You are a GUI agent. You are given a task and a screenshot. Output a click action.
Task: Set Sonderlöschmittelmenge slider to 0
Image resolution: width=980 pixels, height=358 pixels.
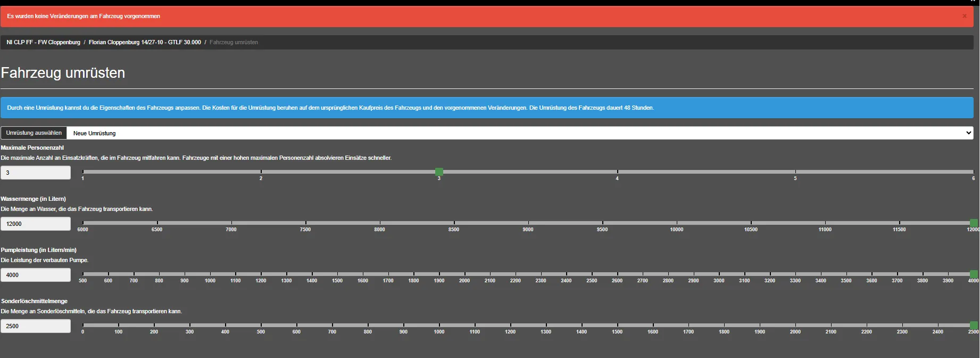pos(83,325)
